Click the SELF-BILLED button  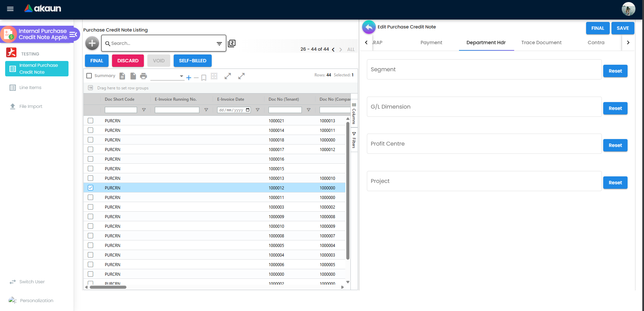(x=193, y=61)
